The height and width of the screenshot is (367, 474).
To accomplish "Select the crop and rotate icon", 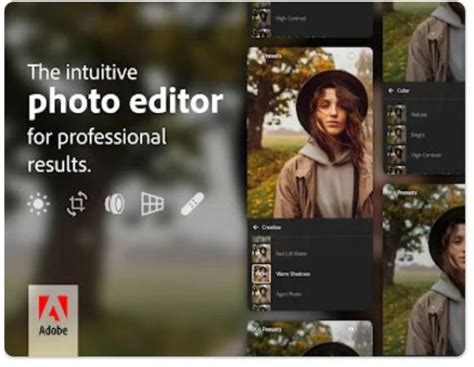I will tap(77, 203).
